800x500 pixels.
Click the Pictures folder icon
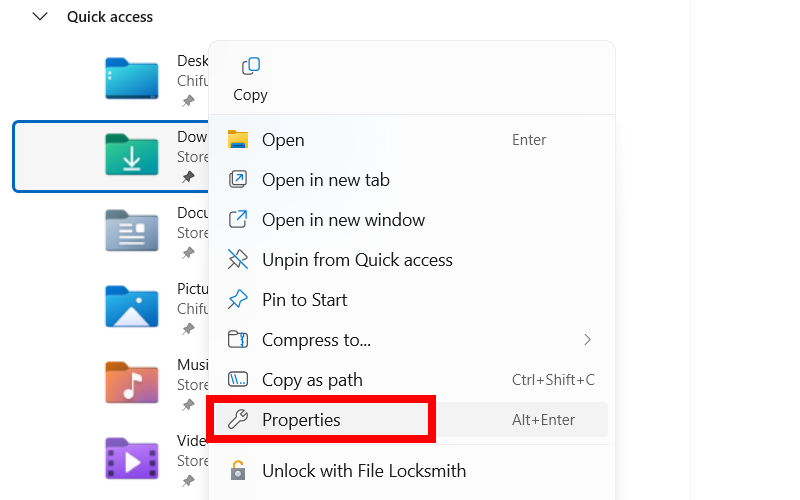131,306
